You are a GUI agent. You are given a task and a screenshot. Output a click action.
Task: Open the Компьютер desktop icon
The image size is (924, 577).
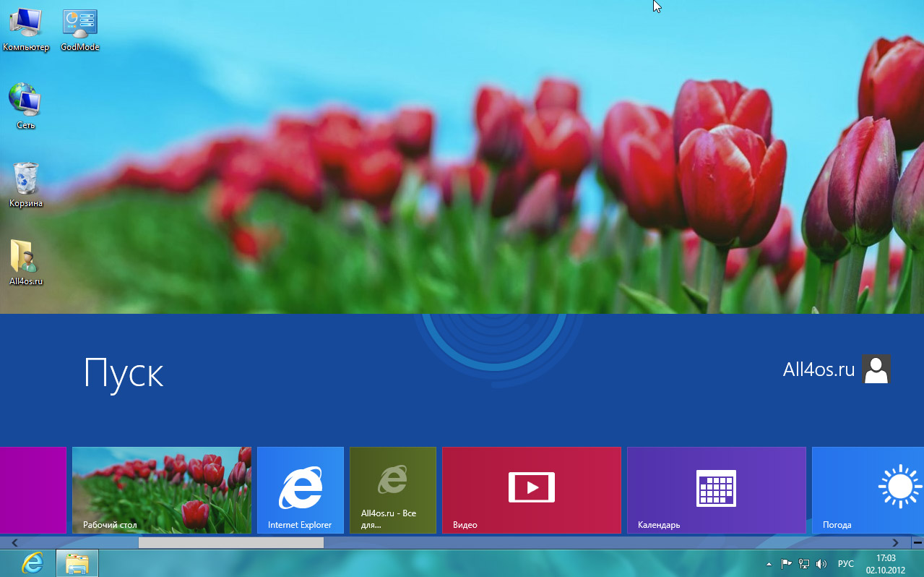click(25, 30)
